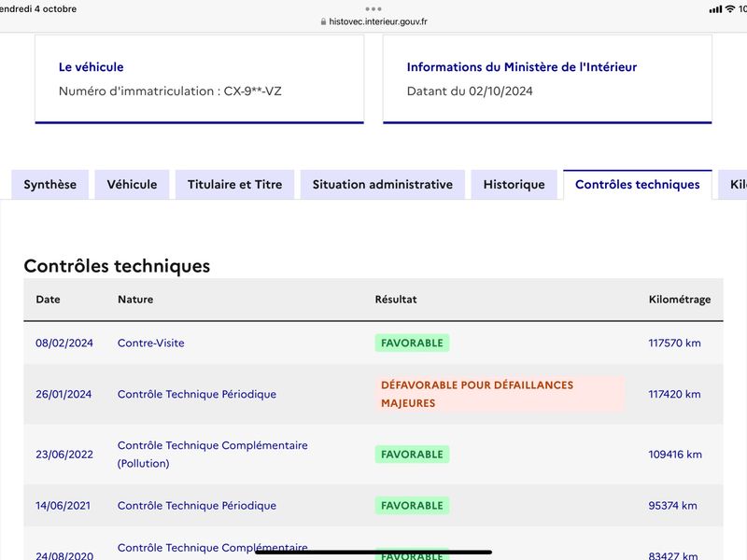This screenshot has height=560, width=747.
Task: Click the Résultat column header
Action: 396,300
